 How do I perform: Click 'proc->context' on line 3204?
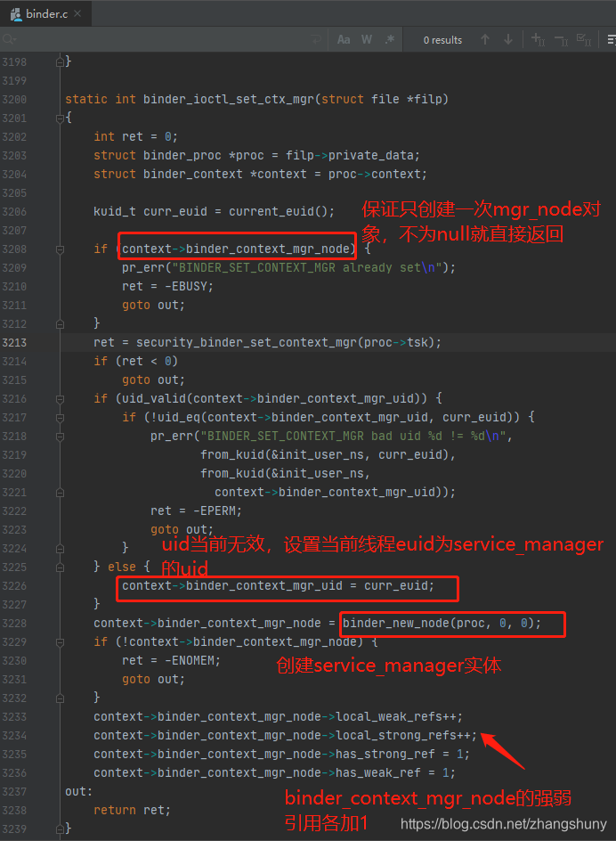pos(375,175)
